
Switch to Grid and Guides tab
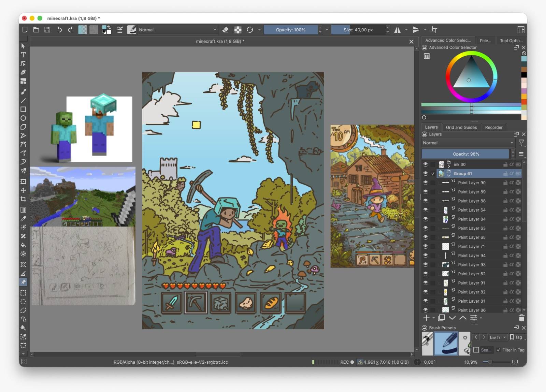click(461, 127)
